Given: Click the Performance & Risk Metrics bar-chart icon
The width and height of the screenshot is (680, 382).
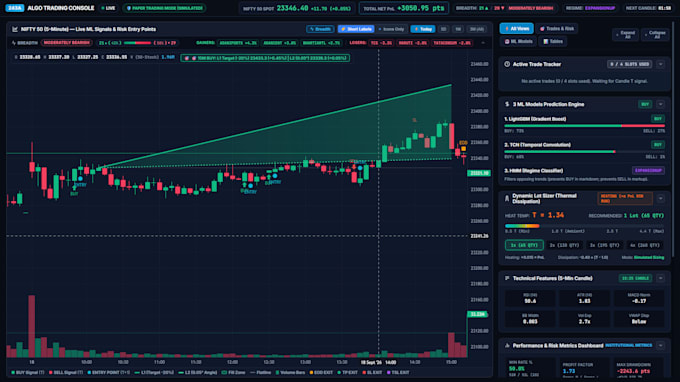Looking at the screenshot, I should pyautogui.click(x=507, y=346).
